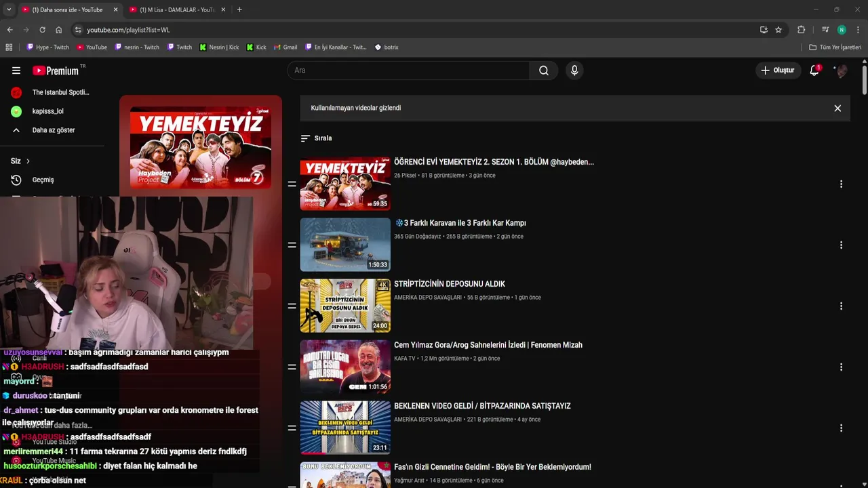Bookmark this page with star icon

tap(778, 30)
